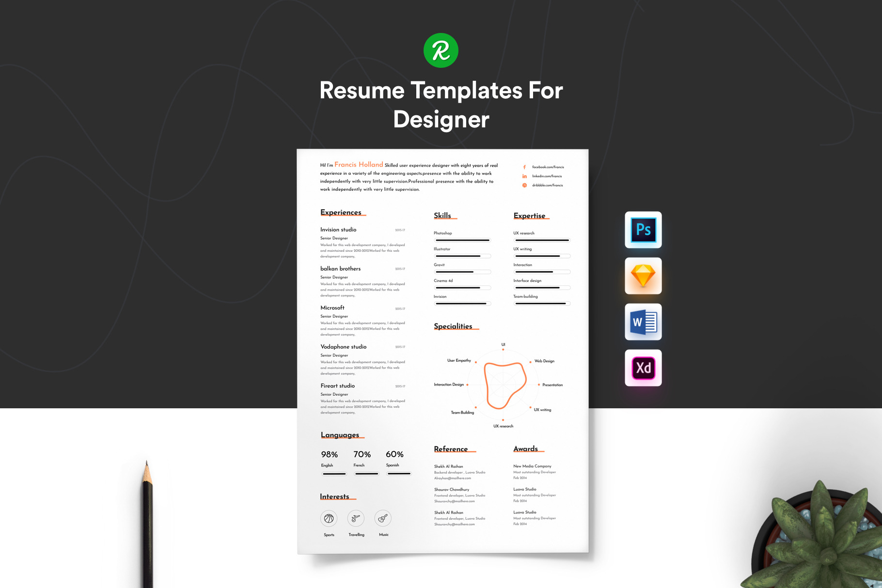Open the dribbble.com/francis link
This screenshot has width=882, height=588.
point(547,186)
